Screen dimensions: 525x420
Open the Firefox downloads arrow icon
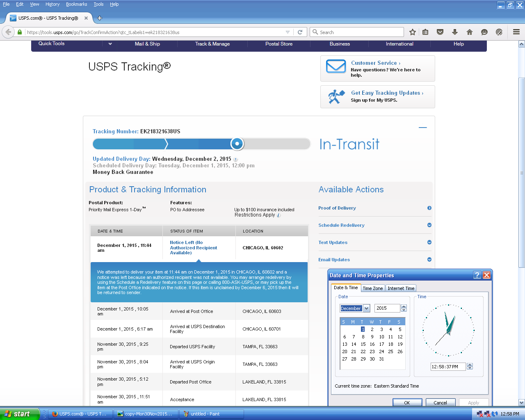(x=455, y=32)
